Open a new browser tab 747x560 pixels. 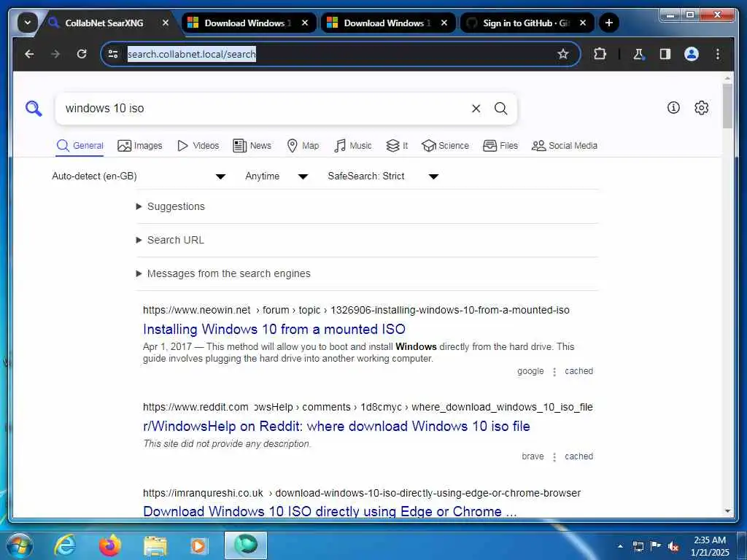point(609,23)
